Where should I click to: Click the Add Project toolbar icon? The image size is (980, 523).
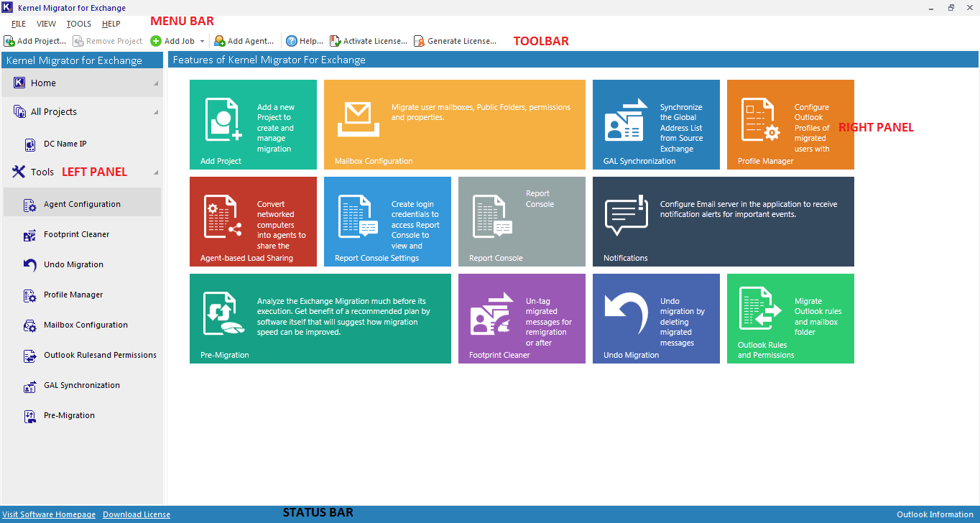9,41
